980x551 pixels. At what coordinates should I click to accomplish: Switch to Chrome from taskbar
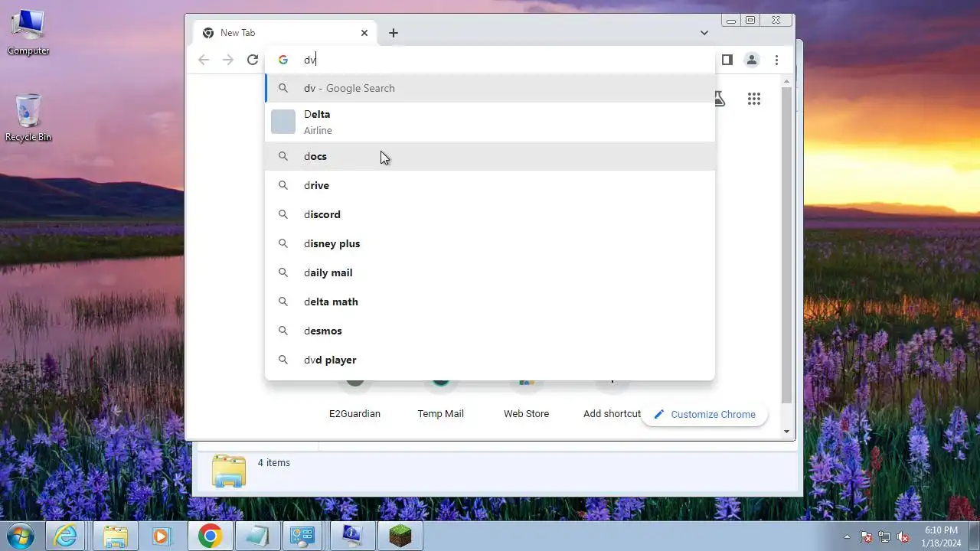pyautogui.click(x=210, y=536)
